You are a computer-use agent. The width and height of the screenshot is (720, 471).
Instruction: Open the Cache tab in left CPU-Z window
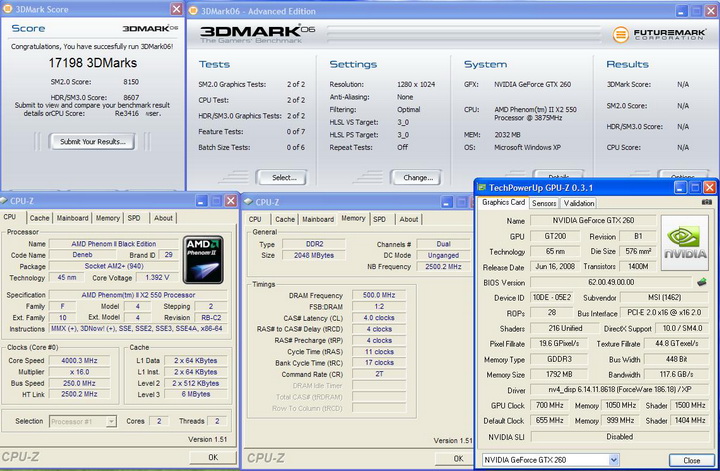tap(39, 218)
